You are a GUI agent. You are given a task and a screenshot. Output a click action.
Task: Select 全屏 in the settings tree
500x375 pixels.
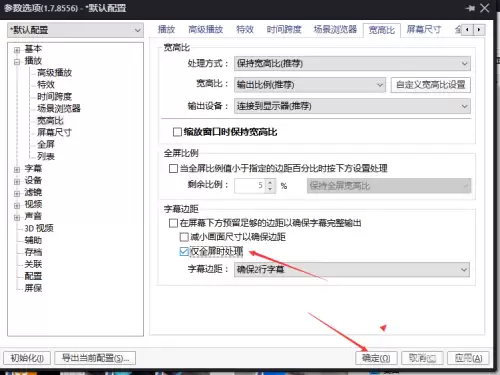point(46,144)
